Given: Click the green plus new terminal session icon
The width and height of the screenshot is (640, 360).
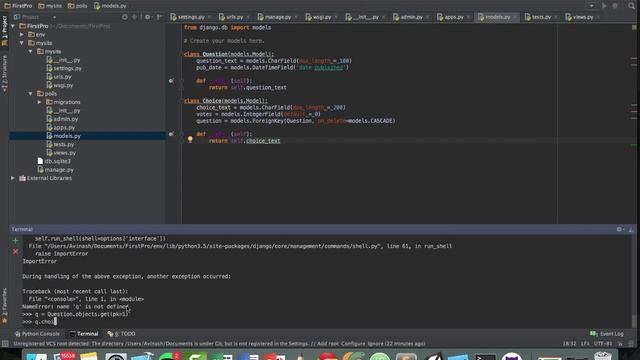Looking at the screenshot, I should pos(16,241).
